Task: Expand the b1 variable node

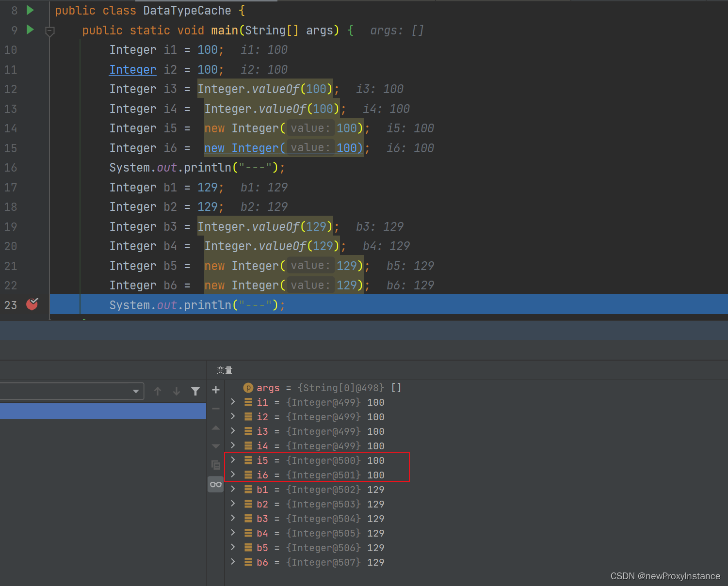Action: point(233,489)
